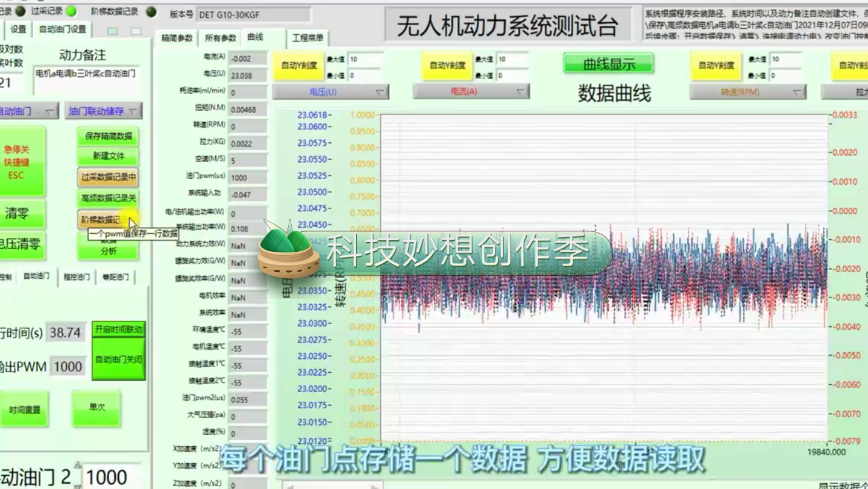Toggle the 阶梯数据记录 button under the cursor
Screen dimensions: 868x489
pyautogui.click(x=107, y=219)
